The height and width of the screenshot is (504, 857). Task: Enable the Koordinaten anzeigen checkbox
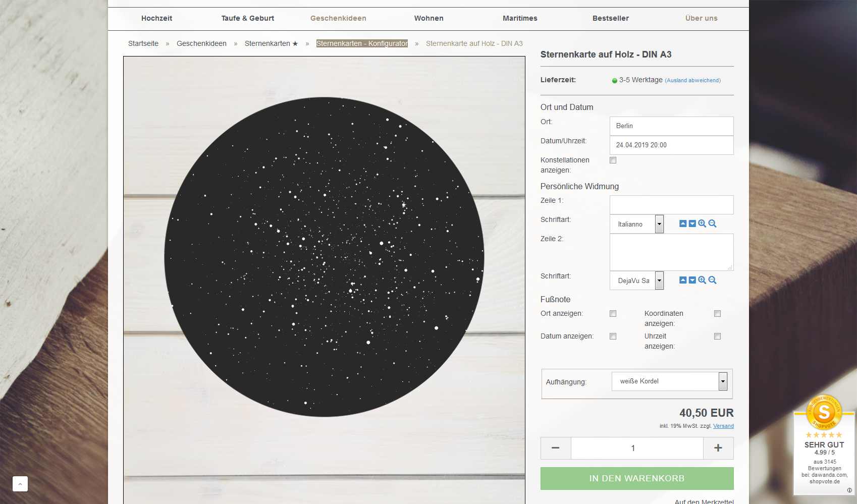(x=717, y=314)
